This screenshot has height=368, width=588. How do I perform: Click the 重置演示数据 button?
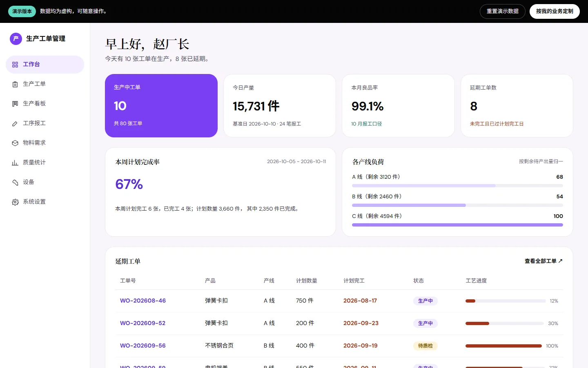pyautogui.click(x=502, y=11)
